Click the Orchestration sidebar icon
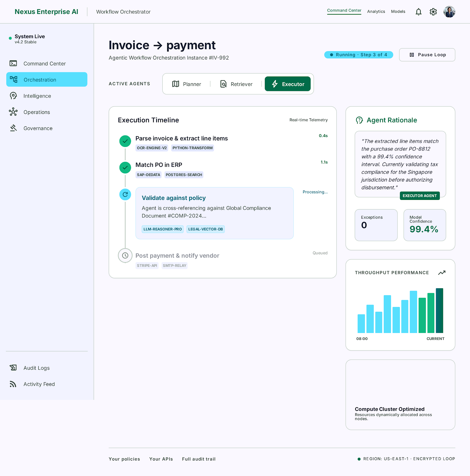 tap(13, 79)
